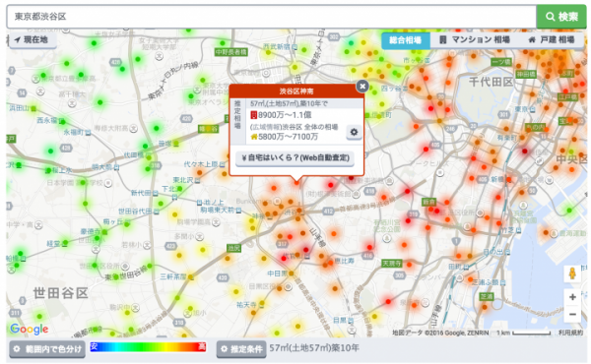The height and width of the screenshot is (364, 591).
Task: Open settings gear inside the popup
Action: (354, 132)
